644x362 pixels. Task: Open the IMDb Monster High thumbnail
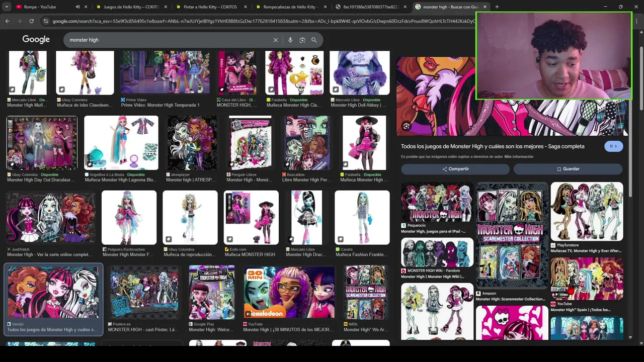pyautogui.click(x=366, y=293)
